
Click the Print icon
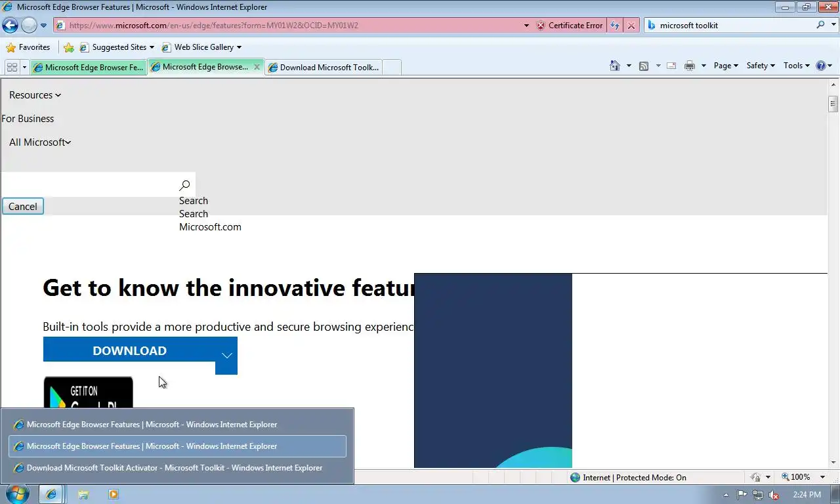click(689, 66)
